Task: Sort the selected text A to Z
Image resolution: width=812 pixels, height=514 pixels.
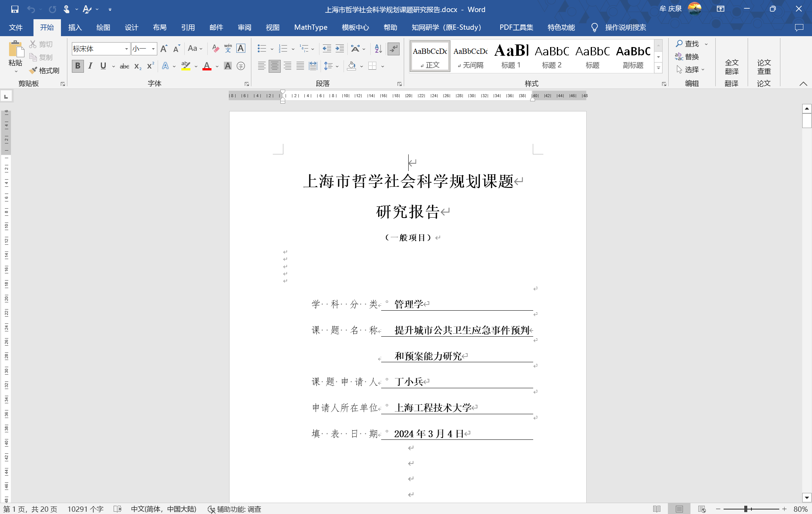Action: (378, 49)
